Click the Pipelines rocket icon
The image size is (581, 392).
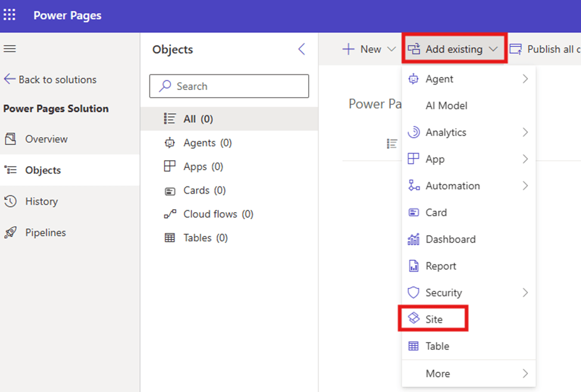[x=10, y=233]
